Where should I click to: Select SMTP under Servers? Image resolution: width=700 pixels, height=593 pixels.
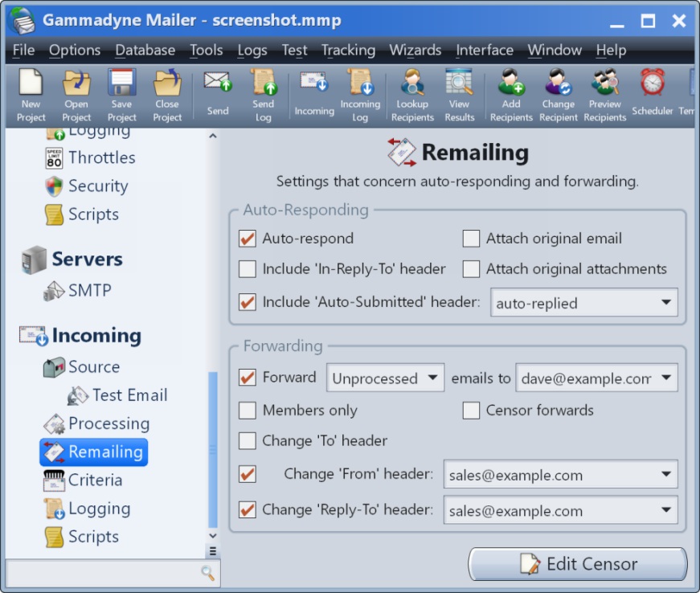click(x=78, y=291)
